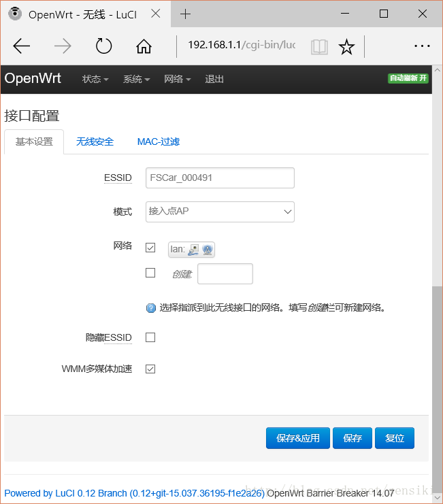This screenshot has width=443, height=504.
Task: Click the lan network badge
Action: pyautogui.click(x=191, y=250)
